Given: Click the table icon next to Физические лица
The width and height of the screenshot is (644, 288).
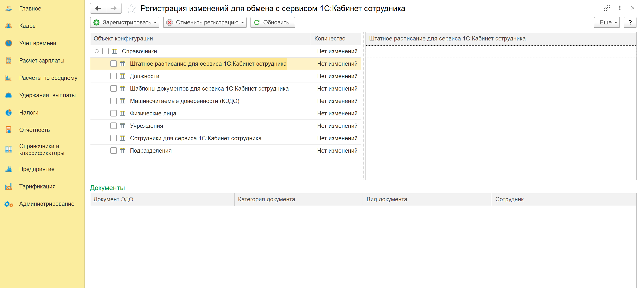Looking at the screenshot, I should (123, 113).
